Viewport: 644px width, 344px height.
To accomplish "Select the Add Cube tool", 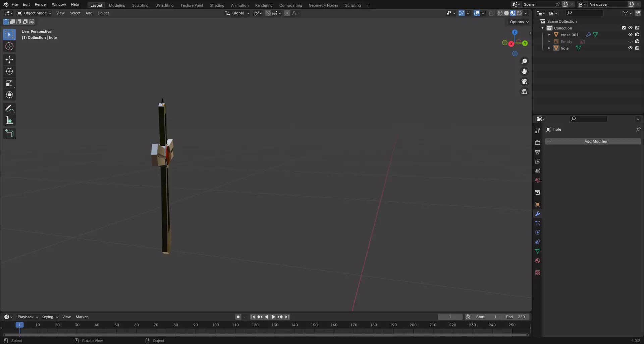I will [x=9, y=134].
